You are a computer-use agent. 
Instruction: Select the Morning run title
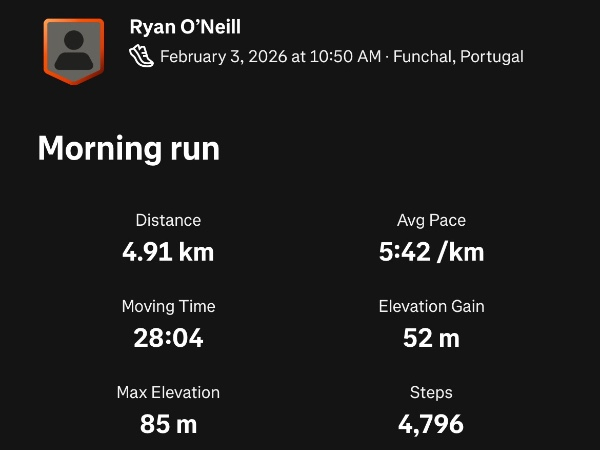128,149
